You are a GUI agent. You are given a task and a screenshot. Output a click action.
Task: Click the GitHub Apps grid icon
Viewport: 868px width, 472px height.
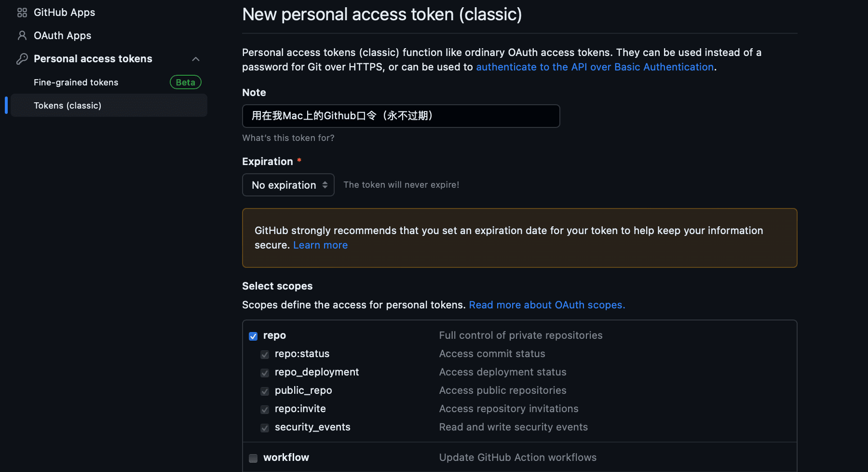pyautogui.click(x=22, y=13)
